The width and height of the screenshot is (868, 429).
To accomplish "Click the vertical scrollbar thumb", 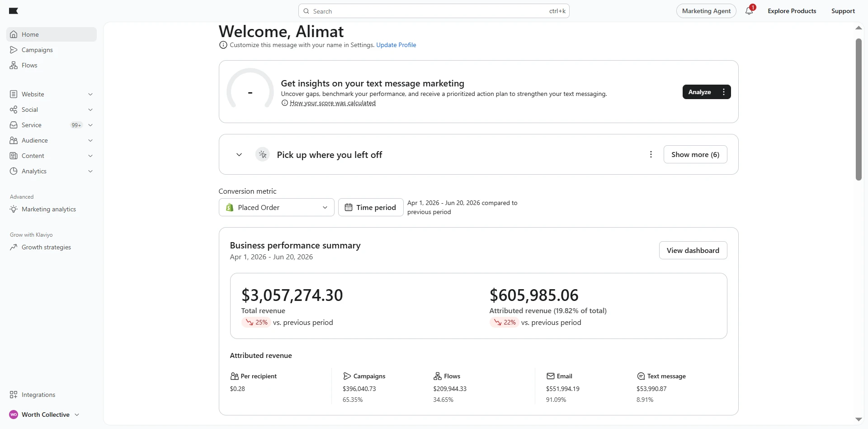I will click(x=859, y=110).
